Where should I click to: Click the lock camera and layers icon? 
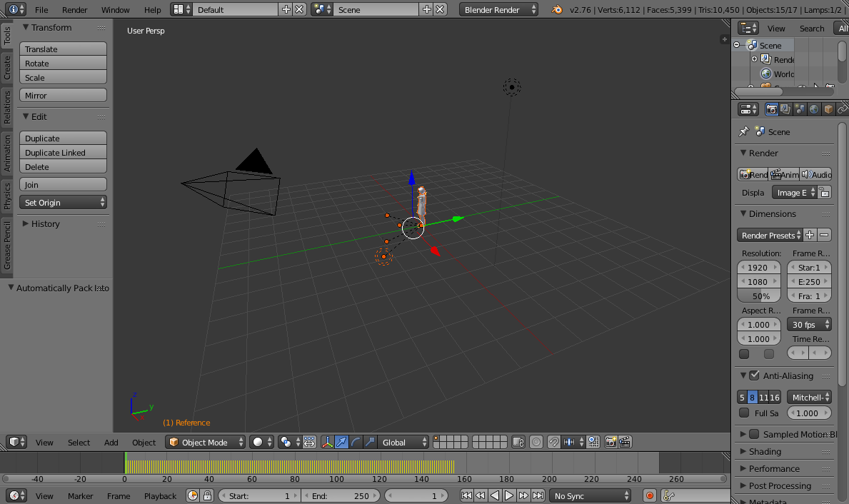pos(518,443)
